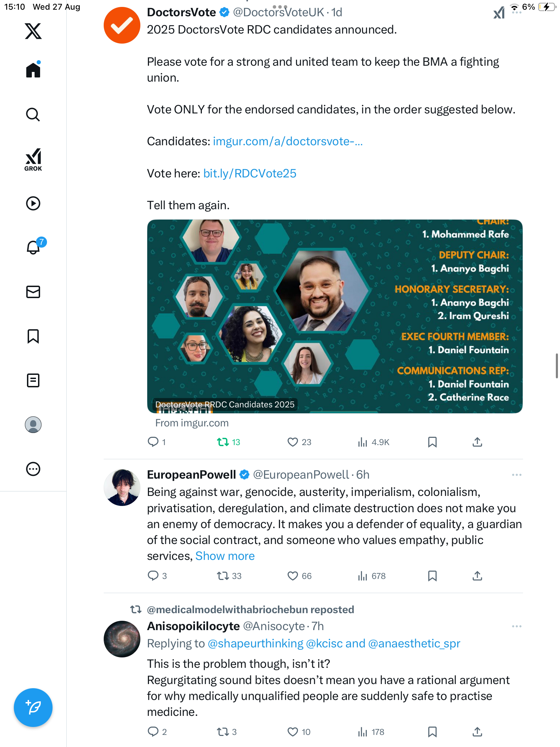Like the EuropeanPowell post

(x=293, y=576)
